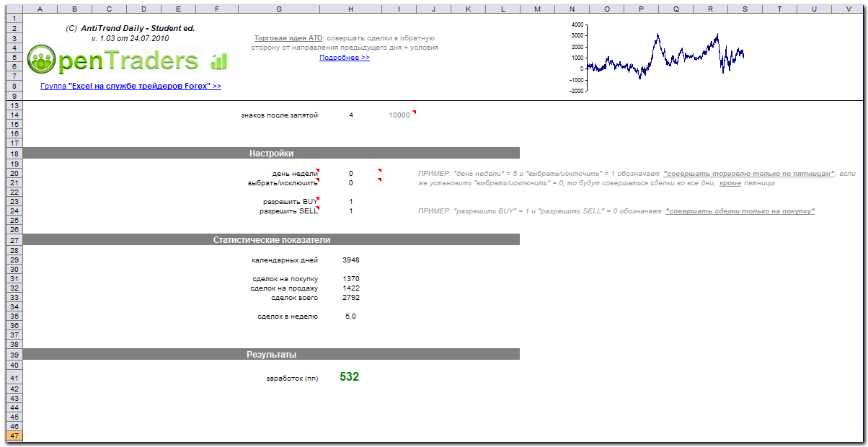The width and height of the screenshot is (868, 447).
Task: Select the "разрешить SELL" value cell
Action: click(x=351, y=211)
